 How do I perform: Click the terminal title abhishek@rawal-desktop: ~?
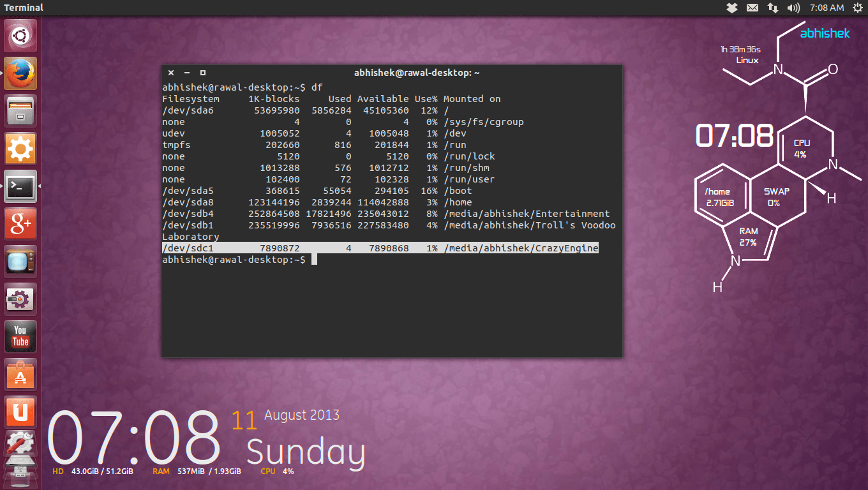click(417, 73)
